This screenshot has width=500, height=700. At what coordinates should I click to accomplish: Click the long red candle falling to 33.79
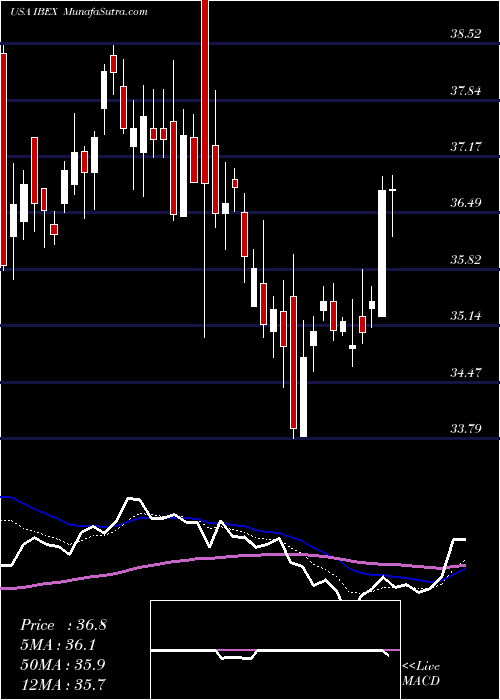(293, 362)
